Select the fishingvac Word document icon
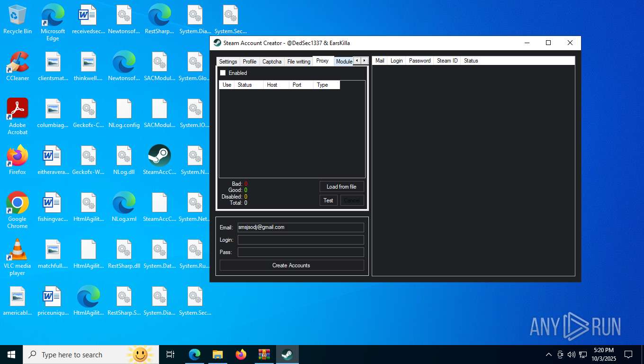644x364 pixels. (53, 208)
